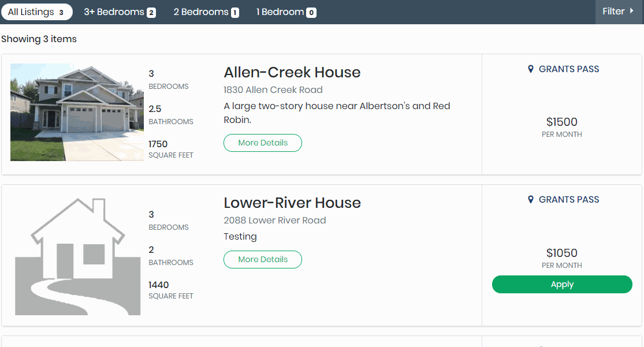644x347 pixels.
Task: Show only 2 Bedrooms listings
Action: (x=206, y=12)
